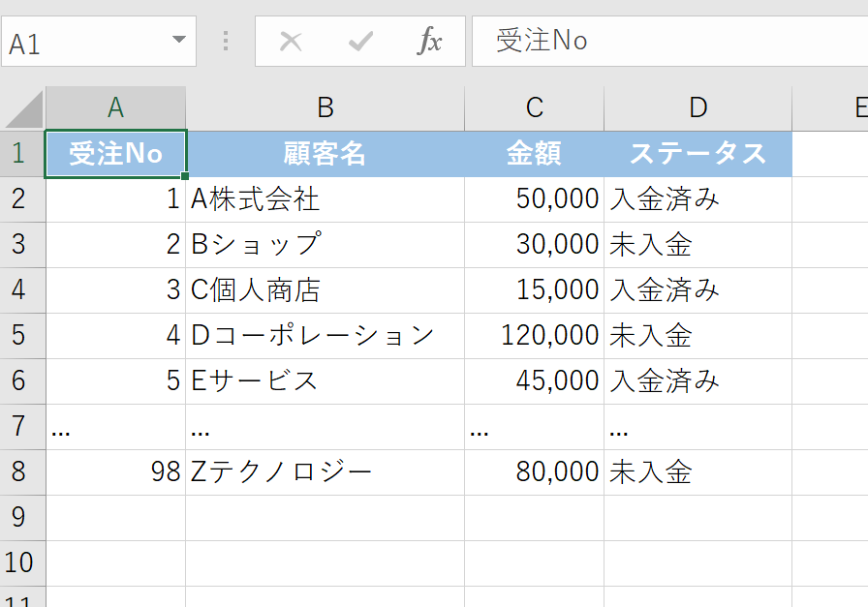The width and height of the screenshot is (868, 607).
Task: Select the cell with A株式会社
Action: 325,198
